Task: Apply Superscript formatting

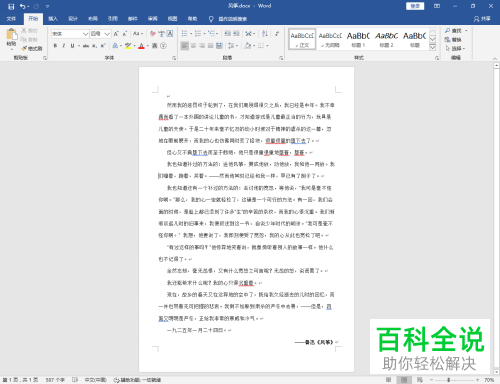Action: point(103,46)
